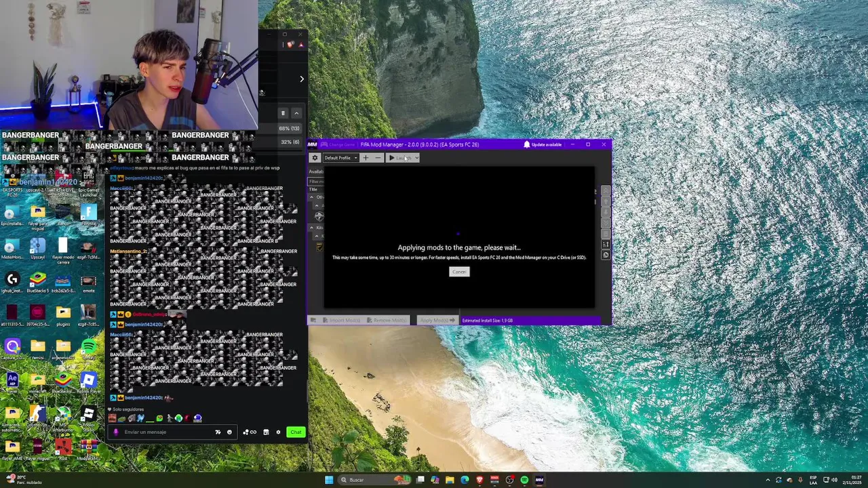This screenshot has height=488, width=868.
Task: Click the purple identity icon in chat input
Action: (116, 432)
